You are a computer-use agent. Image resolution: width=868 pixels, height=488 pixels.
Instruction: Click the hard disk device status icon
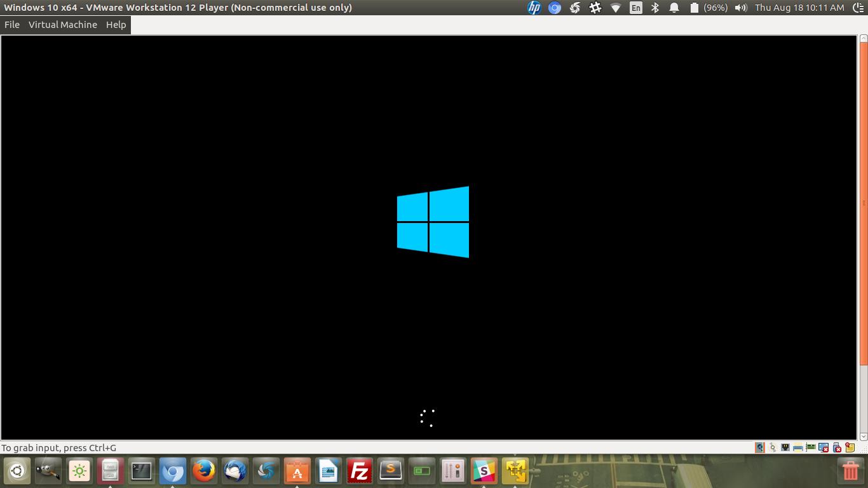click(760, 447)
